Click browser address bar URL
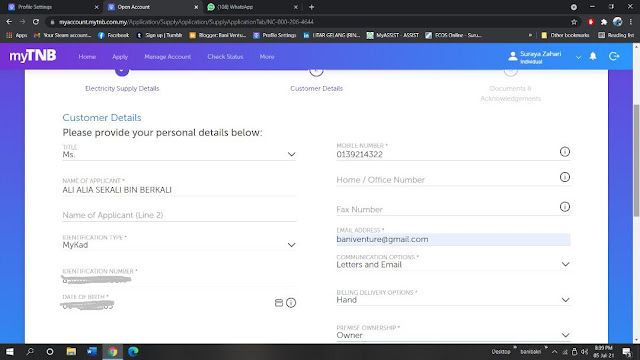Screen dimensions: 640x360 (186, 22)
